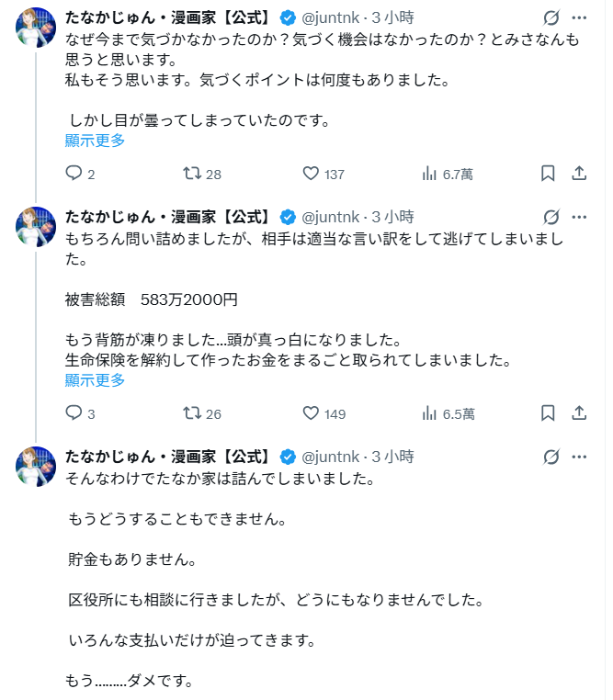
Task: Open more options menu on second tweet
Action: (579, 218)
